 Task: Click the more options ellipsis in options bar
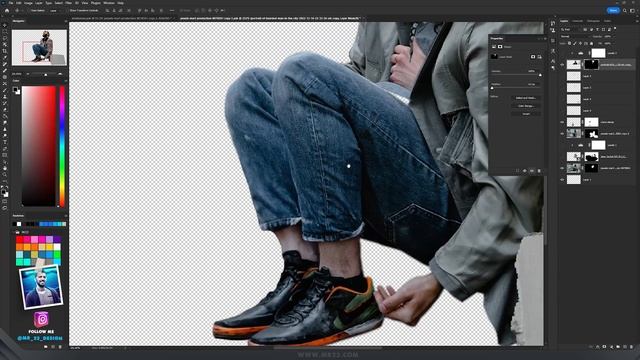pyautogui.click(x=171, y=11)
